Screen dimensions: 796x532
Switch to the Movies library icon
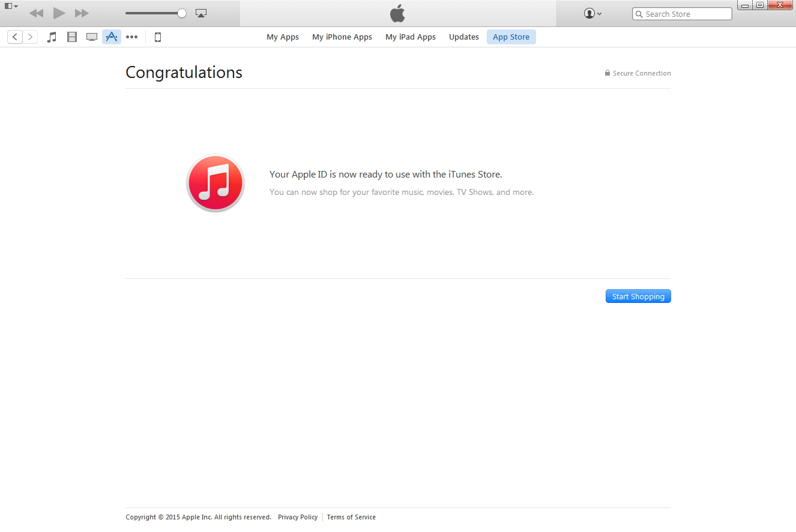[72, 37]
